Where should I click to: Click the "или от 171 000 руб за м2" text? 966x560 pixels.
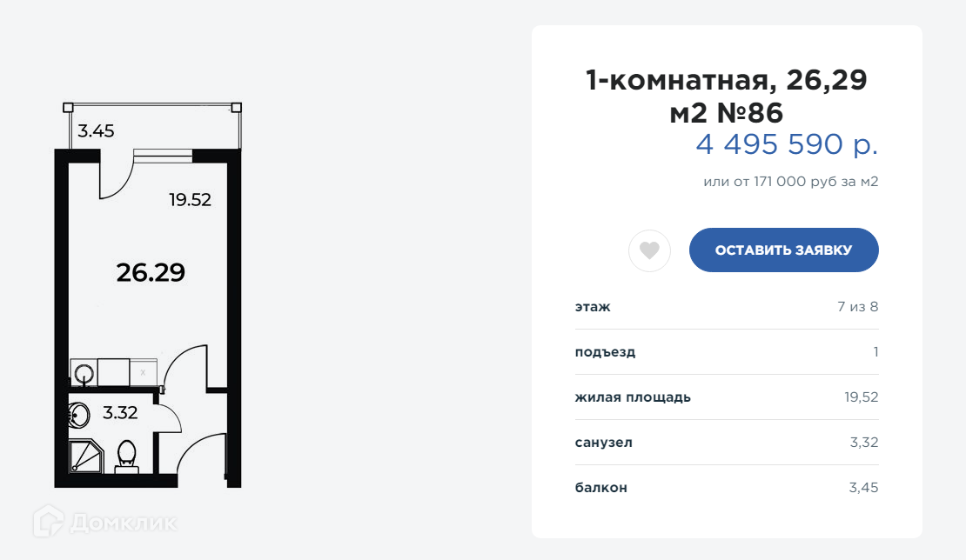tap(790, 182)
